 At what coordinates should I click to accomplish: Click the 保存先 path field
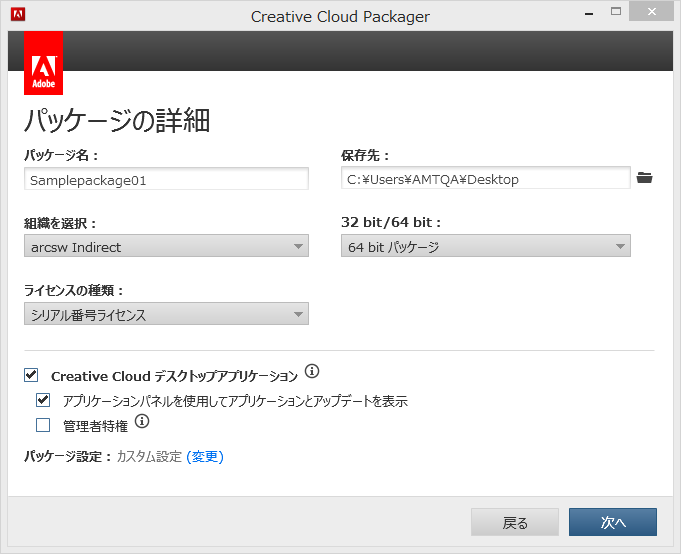coord(486,179)
